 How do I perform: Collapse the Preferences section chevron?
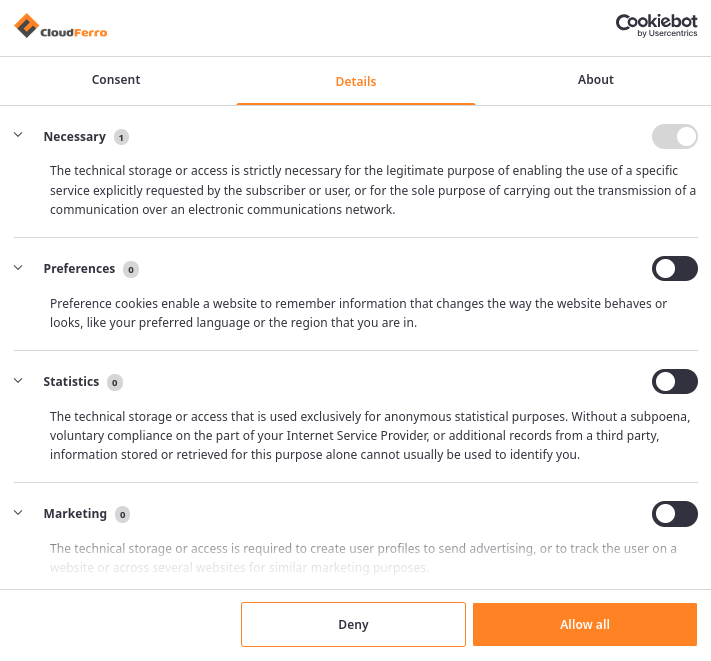[18, 268]
